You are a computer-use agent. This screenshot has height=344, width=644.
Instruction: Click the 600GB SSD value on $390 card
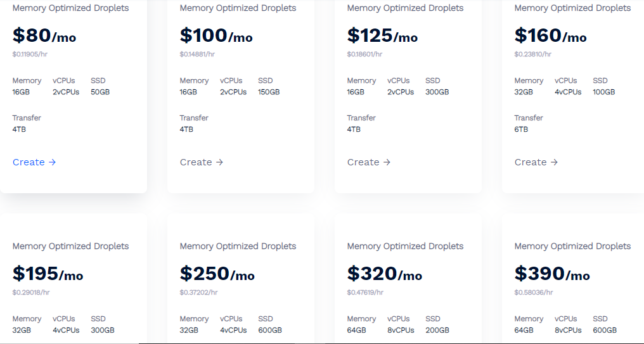605,330
